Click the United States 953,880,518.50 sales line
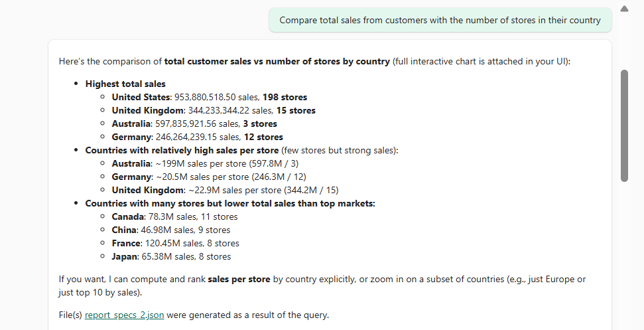 click(210, 98)
